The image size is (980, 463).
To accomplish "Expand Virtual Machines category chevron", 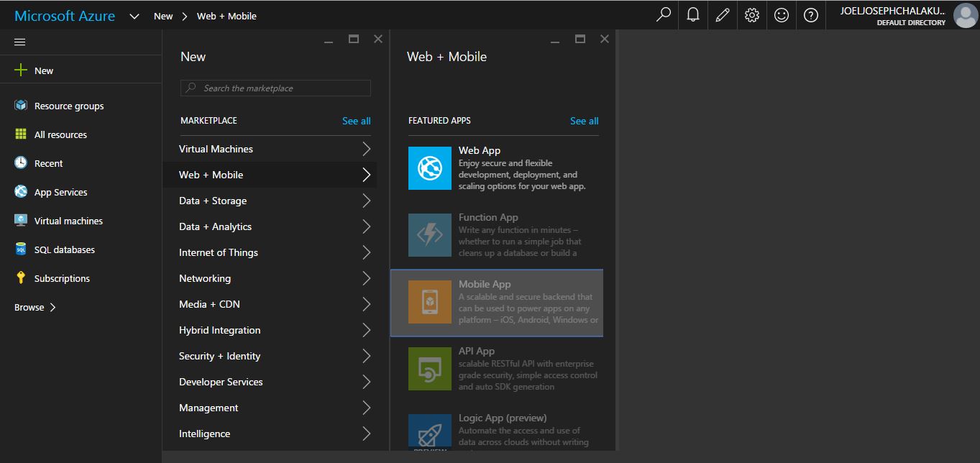I will (x=367, y=149).
